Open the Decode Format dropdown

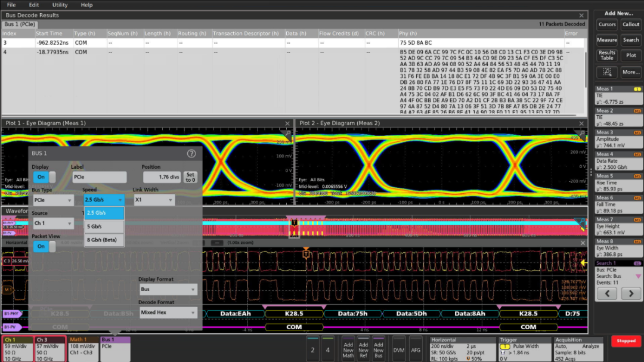(168, 313)
